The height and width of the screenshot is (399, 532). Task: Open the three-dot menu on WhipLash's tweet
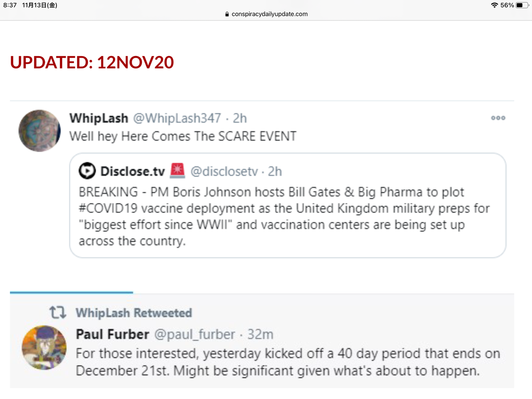tap(498, 118)
